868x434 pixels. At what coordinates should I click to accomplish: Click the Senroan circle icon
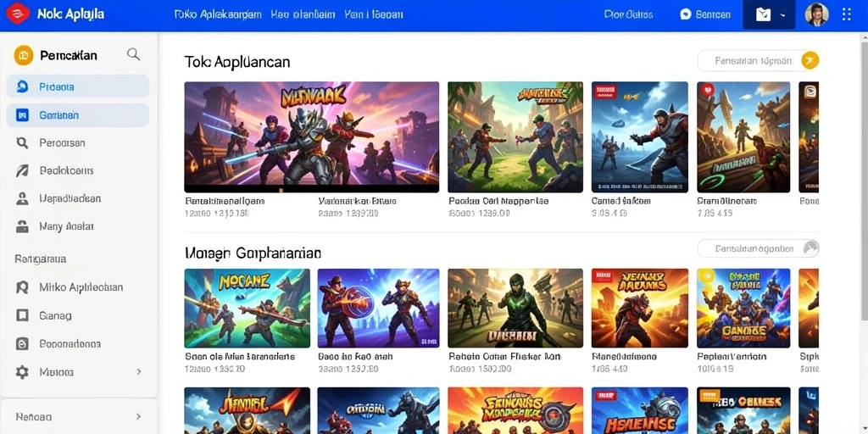[x=686, y=15]
